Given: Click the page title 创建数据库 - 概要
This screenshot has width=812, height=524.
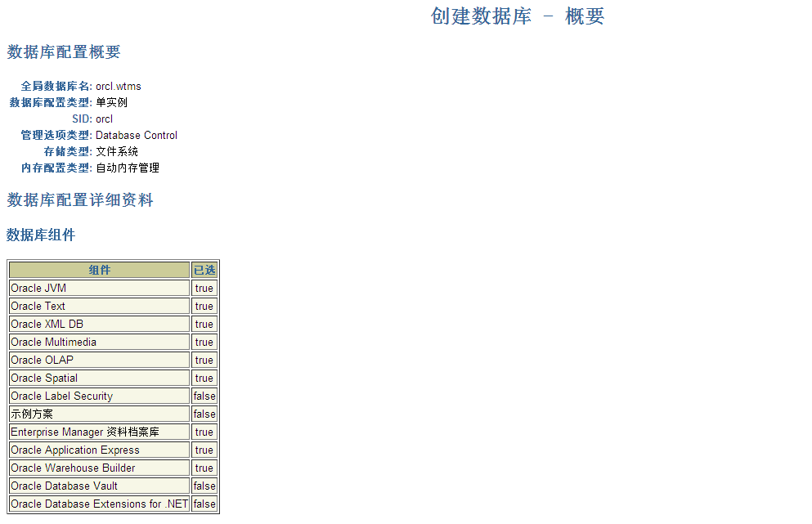Looking at the screenshot, I should pos(518,16).
